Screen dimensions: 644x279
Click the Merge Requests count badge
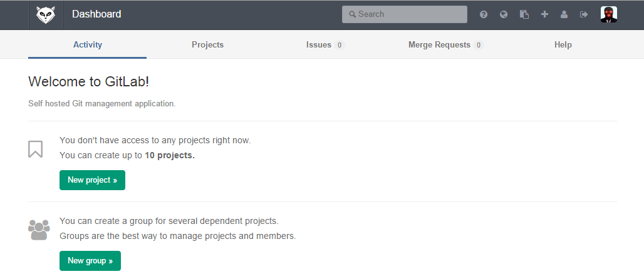478,45
